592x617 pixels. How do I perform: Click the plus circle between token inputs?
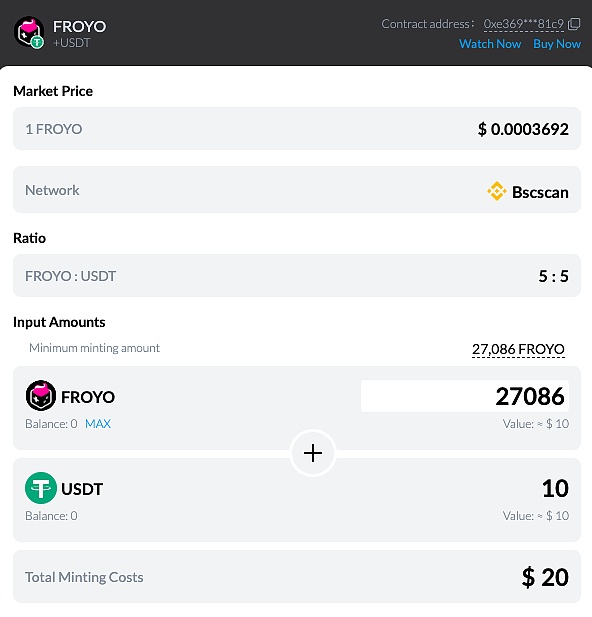pos(313,453)
